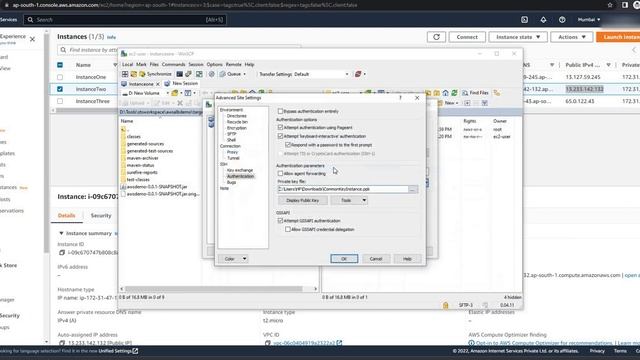Click into the Private key file field
Screen dimensions: 640x360
tap(343, 189)
